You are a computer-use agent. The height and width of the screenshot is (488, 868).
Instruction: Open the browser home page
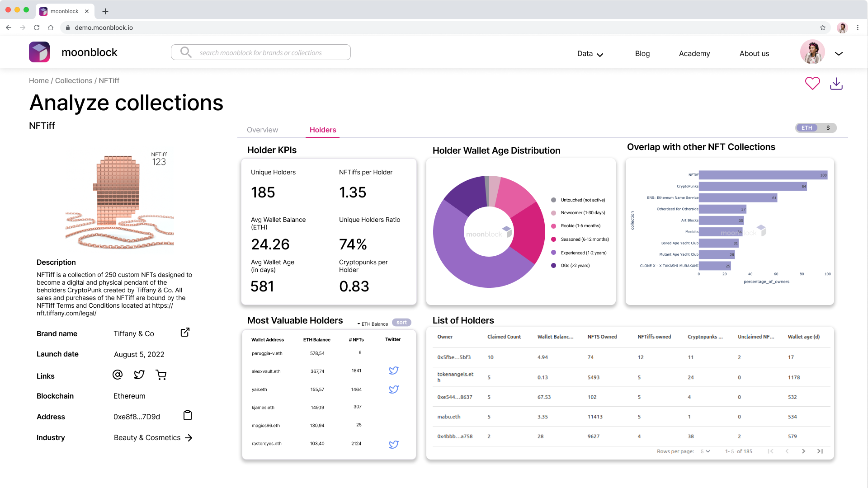(x=51, y=28)
